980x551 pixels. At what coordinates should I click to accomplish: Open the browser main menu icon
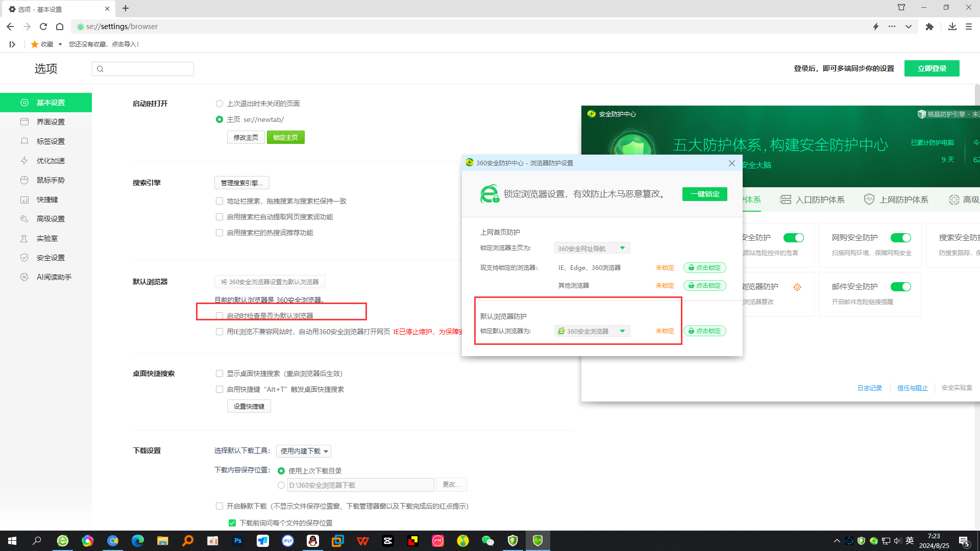coord(969,27)
